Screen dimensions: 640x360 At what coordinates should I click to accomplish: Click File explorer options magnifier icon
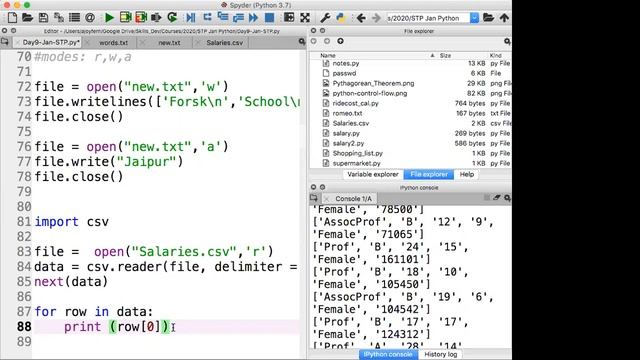point(507,41)
